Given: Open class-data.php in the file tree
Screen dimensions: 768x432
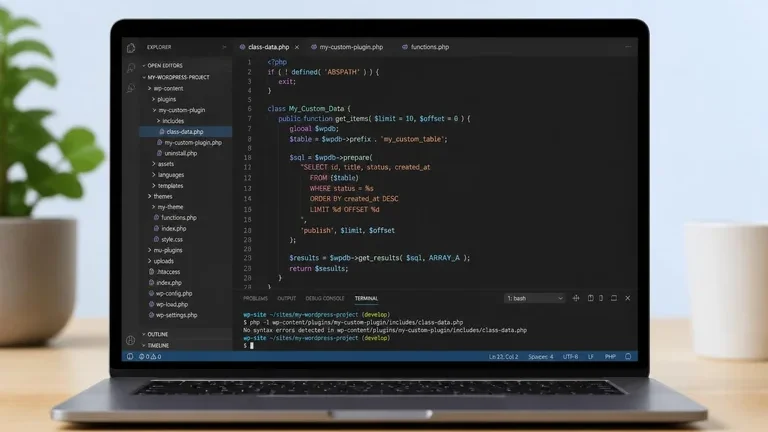Looking at the screenshot, I should pos(186,132).
